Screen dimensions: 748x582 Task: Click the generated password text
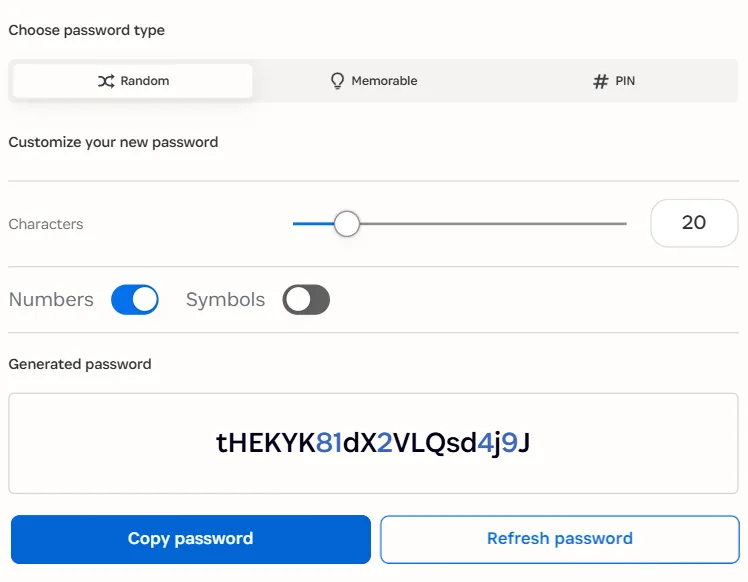(x=373, y=443)
